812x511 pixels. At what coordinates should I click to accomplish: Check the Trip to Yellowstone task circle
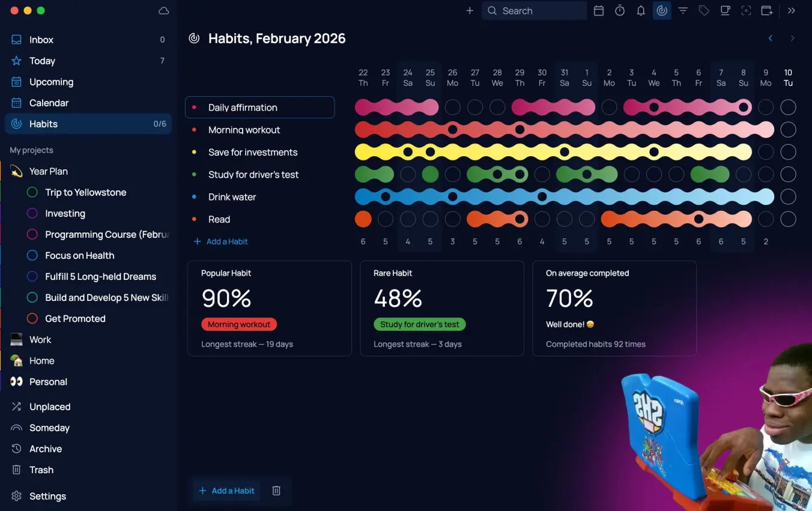point(33,193)
